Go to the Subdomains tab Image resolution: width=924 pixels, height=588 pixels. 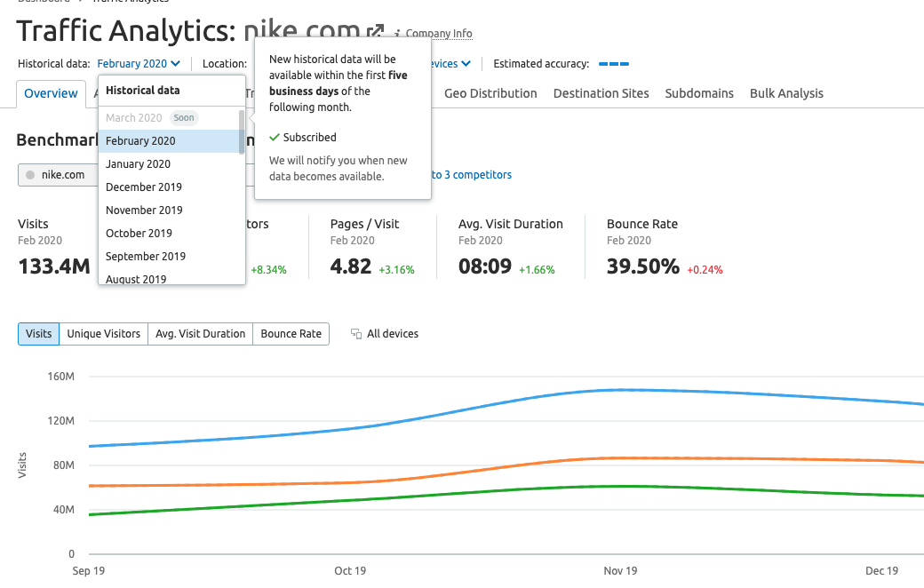(699, 93)
